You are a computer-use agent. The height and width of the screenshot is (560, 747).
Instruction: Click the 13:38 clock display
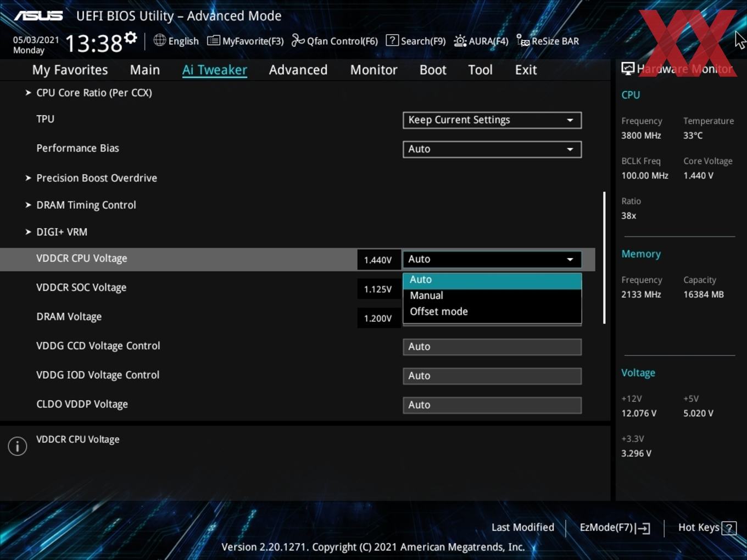[x=93, y=43]
